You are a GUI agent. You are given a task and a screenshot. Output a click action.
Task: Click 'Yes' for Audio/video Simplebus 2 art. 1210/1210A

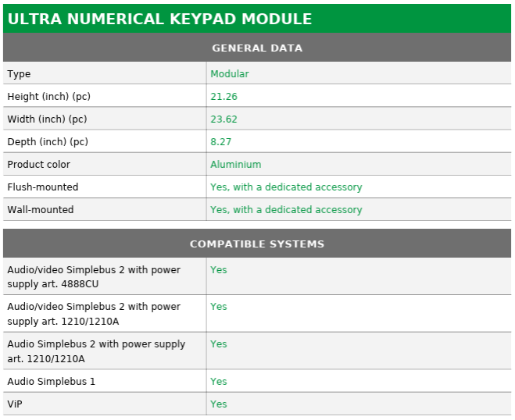(219, 307)
